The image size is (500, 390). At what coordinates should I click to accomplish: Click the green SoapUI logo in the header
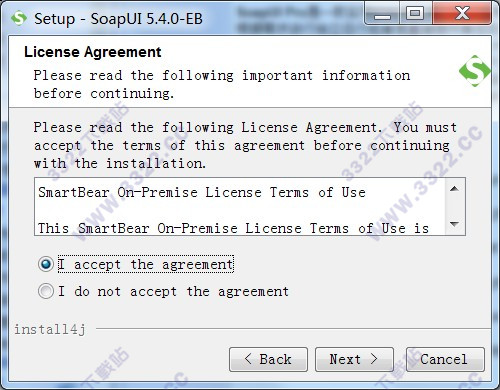pyautogui.click(x=475, y=71)
